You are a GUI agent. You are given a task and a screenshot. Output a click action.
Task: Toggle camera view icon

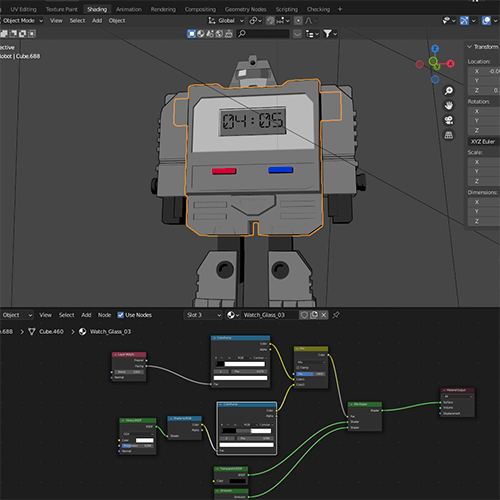449,120
